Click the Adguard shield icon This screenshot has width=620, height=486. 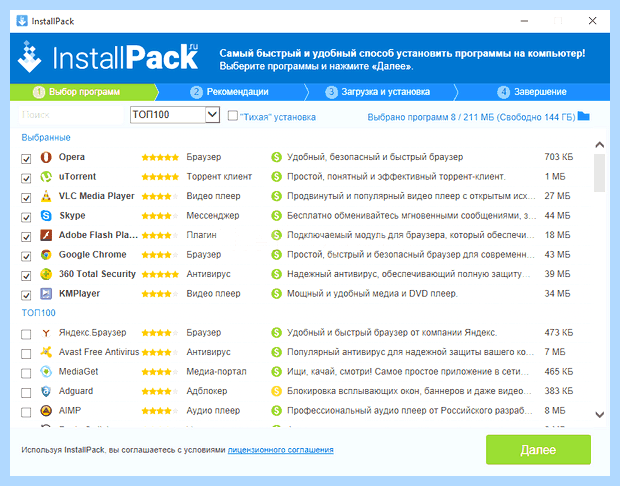[x=46, y=391]
